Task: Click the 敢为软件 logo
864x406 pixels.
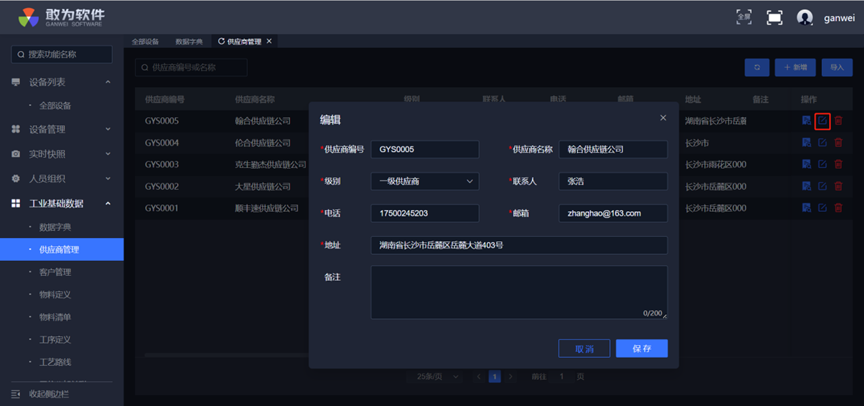Action: point(61,17)
